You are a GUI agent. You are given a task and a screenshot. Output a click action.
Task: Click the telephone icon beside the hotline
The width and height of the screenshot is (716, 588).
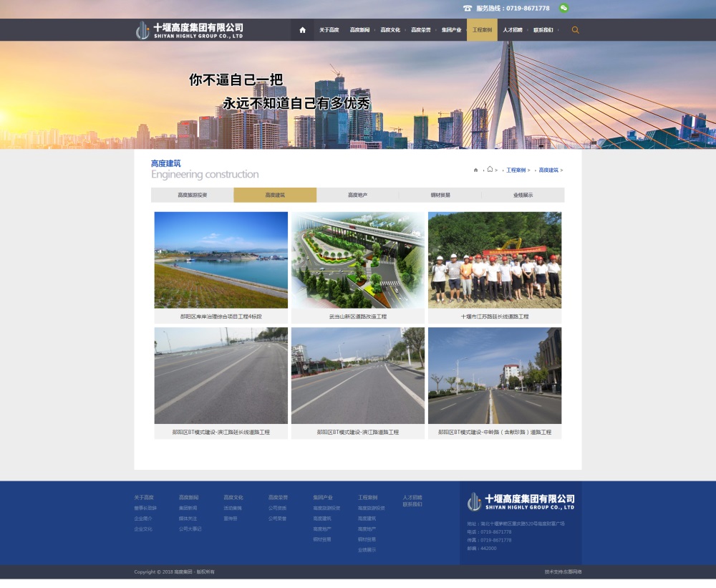pos(467,8)
